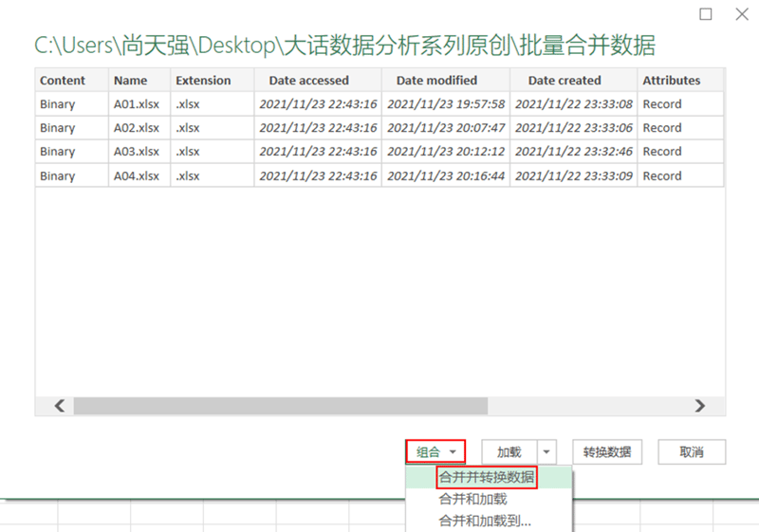Expand the 加载 dropdown arrow

(x=546, y=452)
